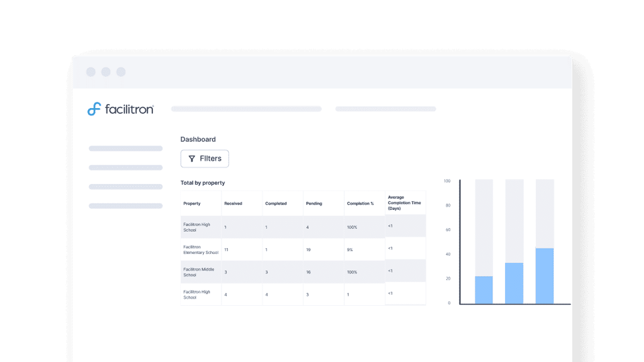Click the shortest blue bar in the chart
This screenshot has height=362, width=644.
[x=484, y=290]
